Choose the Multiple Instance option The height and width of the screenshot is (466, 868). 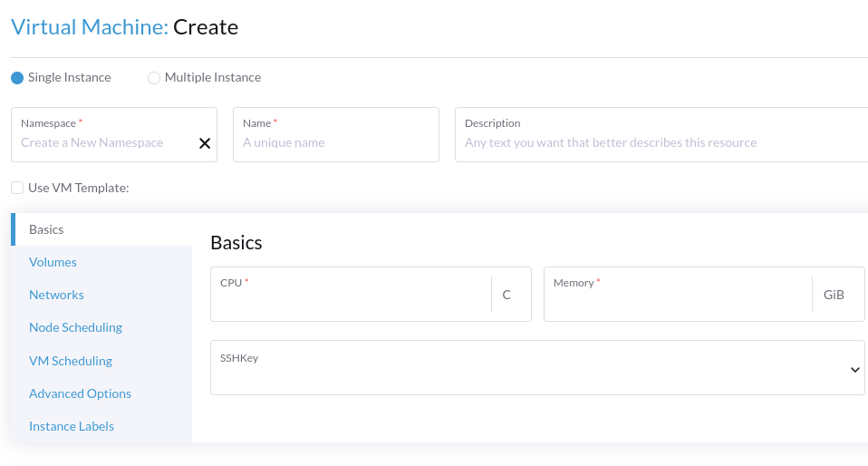[154, 78]
